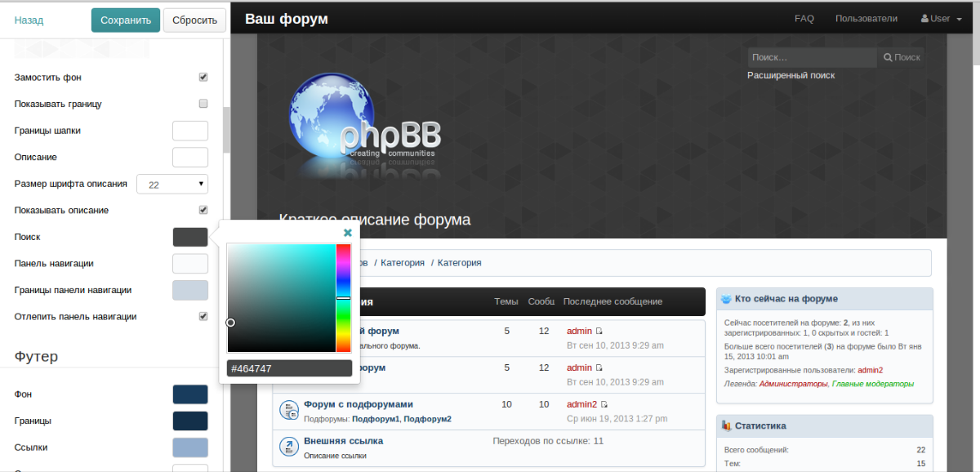Reset the settings with 'Сбросить'
The image size is (980, 472).
tap(195, 20)
